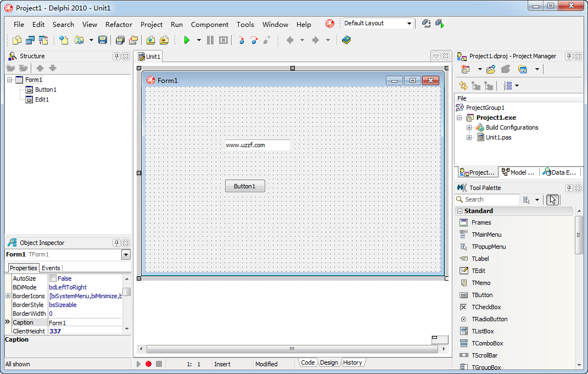Select Edit1 in the Structure tree
Viewport: 588px width, 374px height.
(42, 100)
